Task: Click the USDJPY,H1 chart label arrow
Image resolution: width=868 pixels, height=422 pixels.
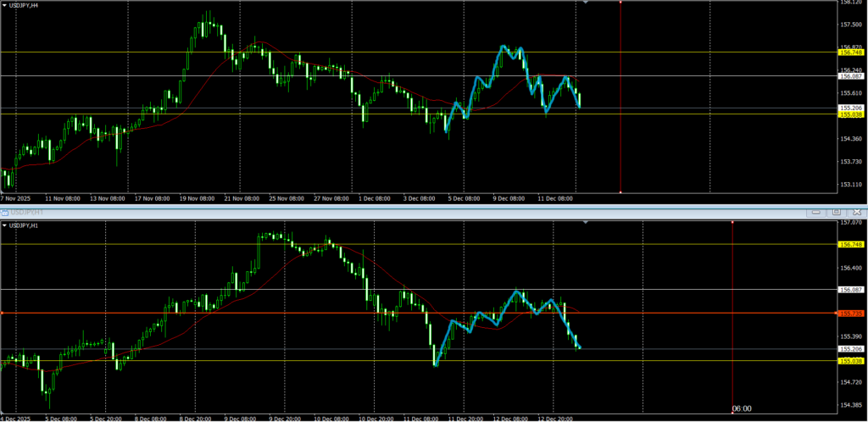Action: (x=4, y=225)
